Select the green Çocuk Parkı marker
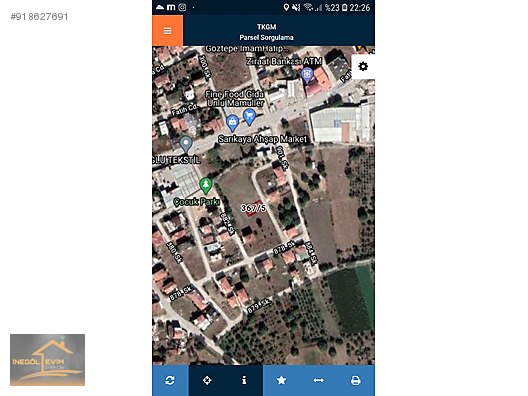This screenshot has height=396, width=528. tap(205, 186)
